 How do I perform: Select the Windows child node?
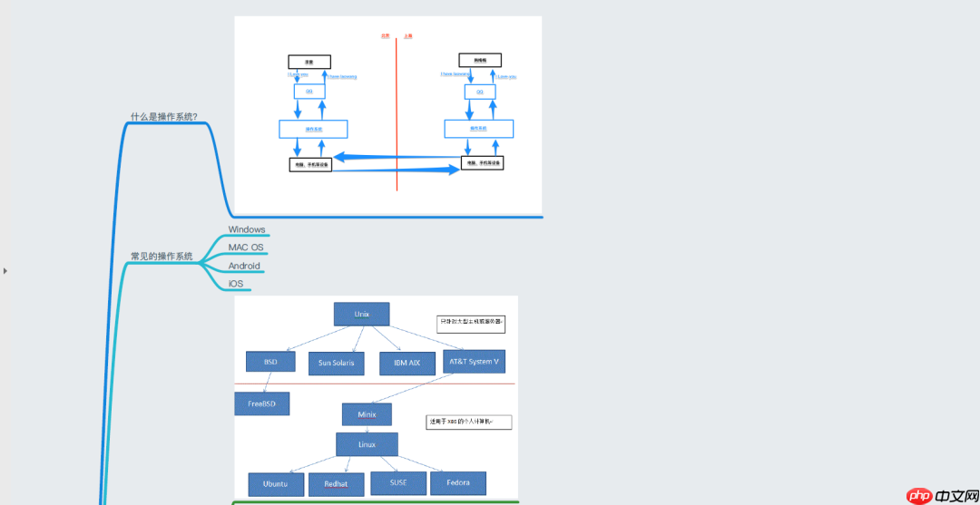click(x=246, y=229)
